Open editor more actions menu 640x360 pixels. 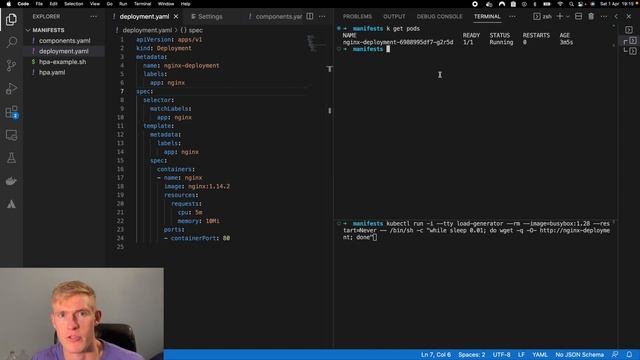pos(322,16)
